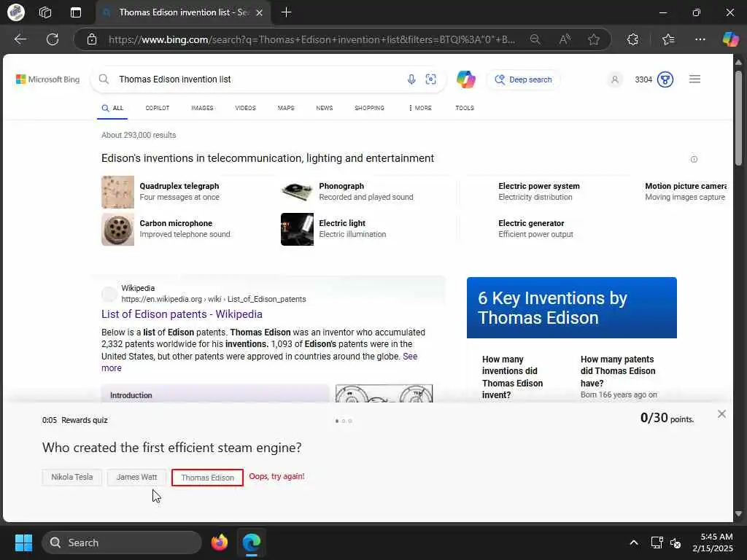This screenshot has width=747, height=560.
Task: Open the network status tray icon
Action: (657, 542)
